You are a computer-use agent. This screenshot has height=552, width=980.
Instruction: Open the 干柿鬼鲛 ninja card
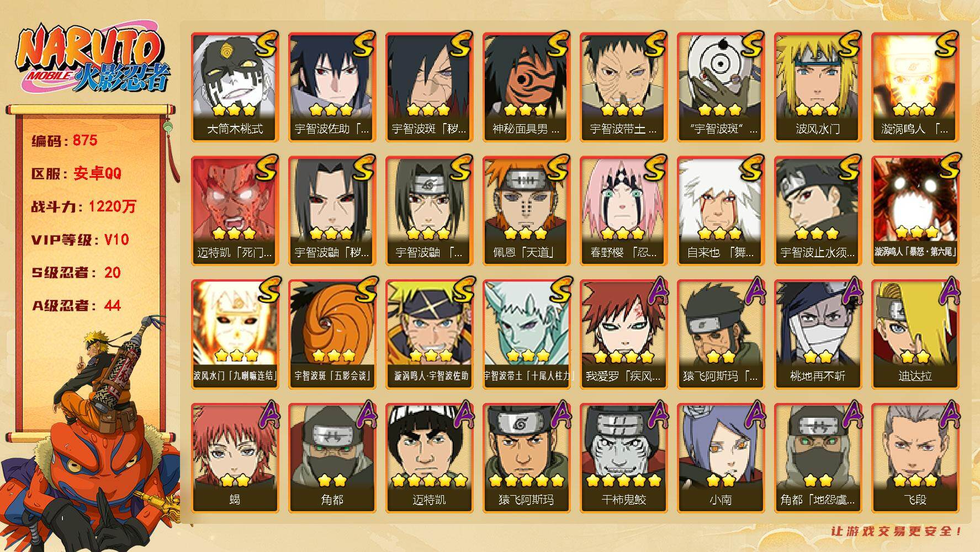624,458
